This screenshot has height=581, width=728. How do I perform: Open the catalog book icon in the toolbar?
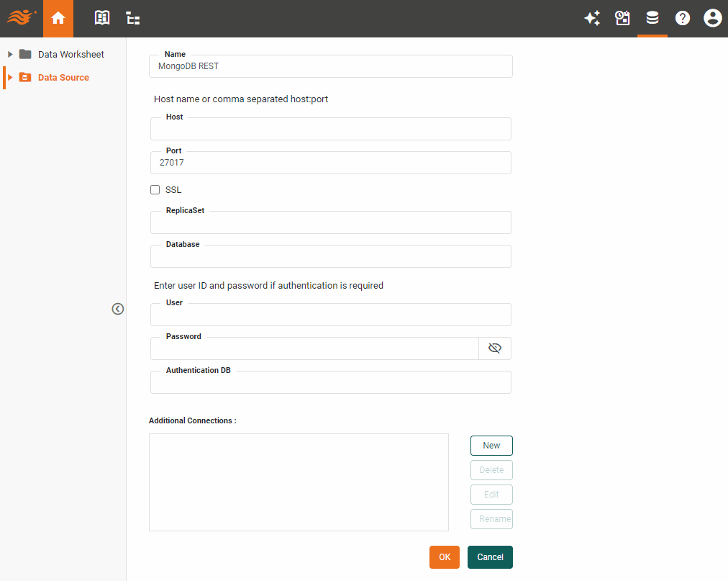[x=101, y=18]
